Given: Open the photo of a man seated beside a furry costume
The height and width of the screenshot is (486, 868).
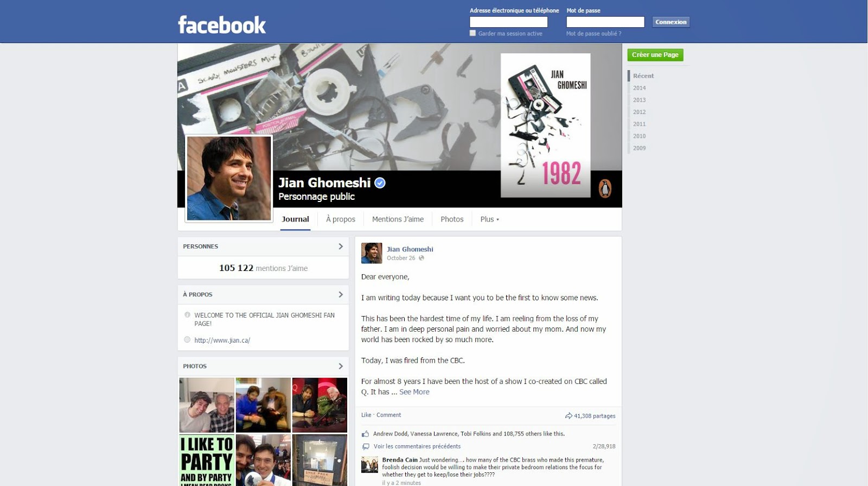Looking at the screenshot, I should [263, 405].
